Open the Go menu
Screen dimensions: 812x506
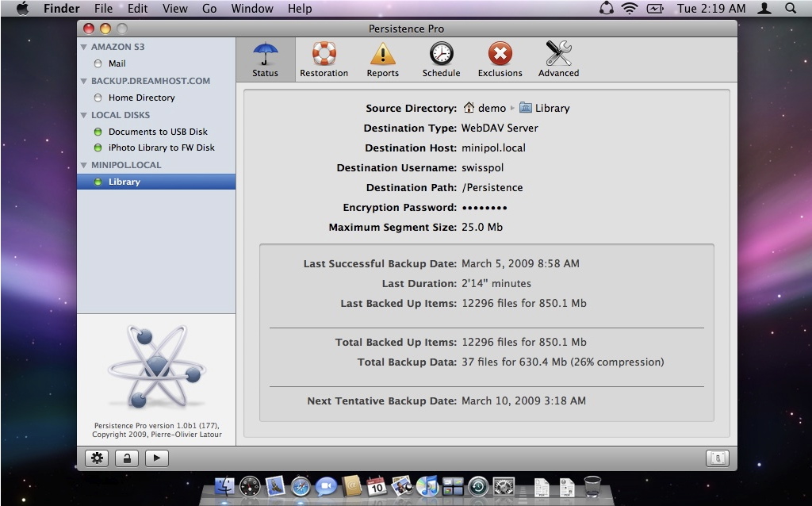coord(209,8)
